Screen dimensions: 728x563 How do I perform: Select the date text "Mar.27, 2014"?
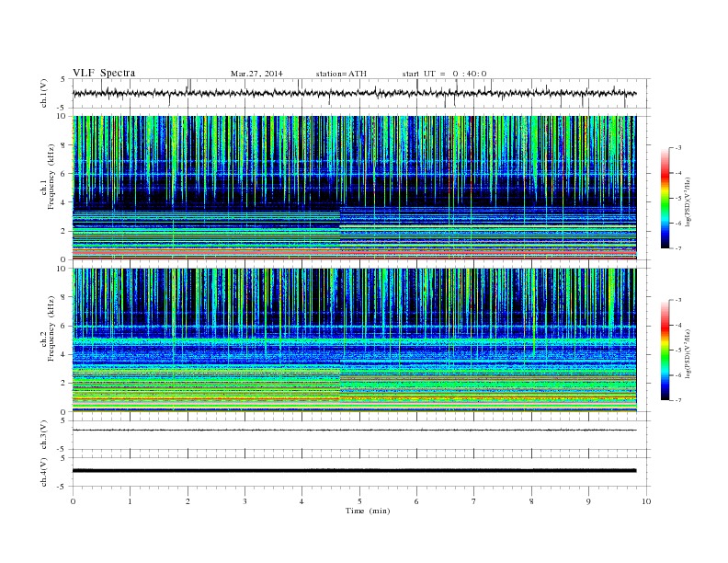[x=256, y=74]
